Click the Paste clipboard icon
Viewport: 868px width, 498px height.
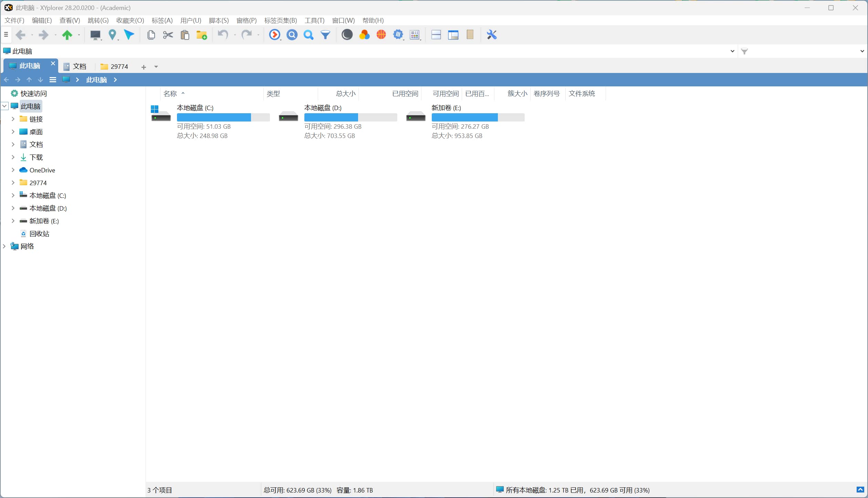[x=185, y=35]
